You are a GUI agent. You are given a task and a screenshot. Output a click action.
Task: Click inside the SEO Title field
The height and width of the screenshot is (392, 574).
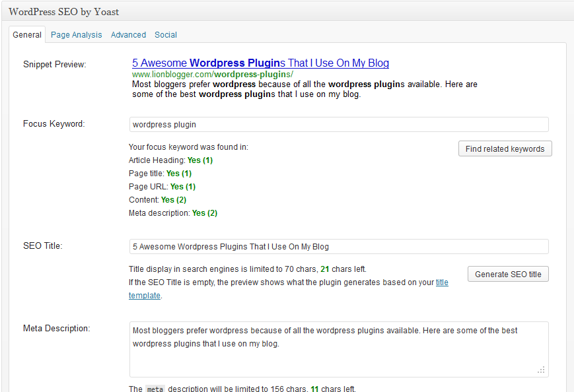[338, 246]
